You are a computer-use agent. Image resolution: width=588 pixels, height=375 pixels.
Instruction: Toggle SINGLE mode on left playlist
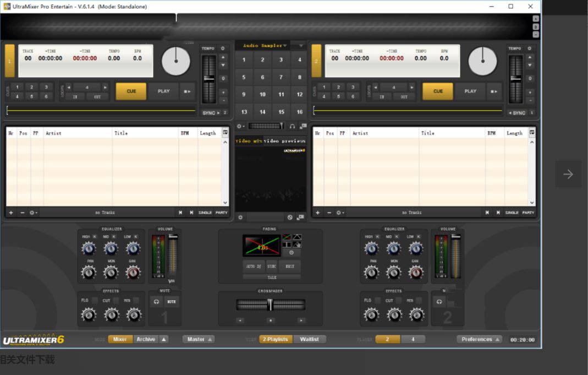coord(205,213)
